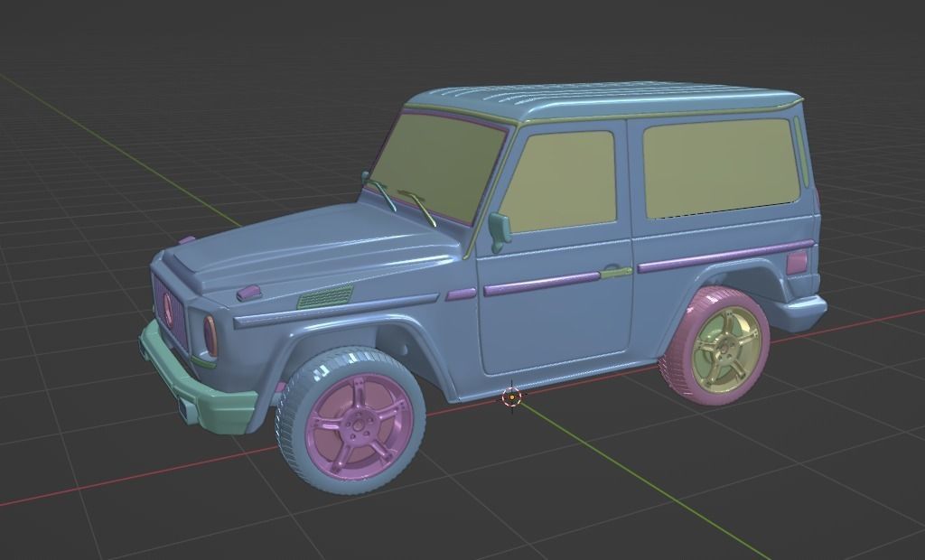
Task: Select the green door handle
Action: [616, 272]
